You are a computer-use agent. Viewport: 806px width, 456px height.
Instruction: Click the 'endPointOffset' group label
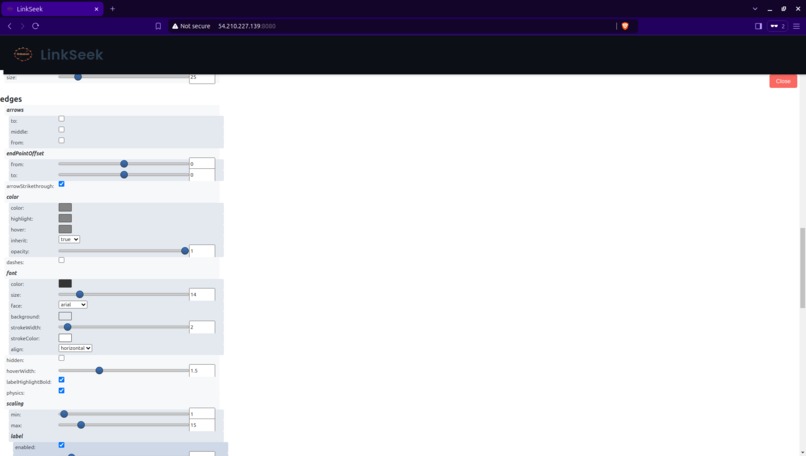[25, 153]
